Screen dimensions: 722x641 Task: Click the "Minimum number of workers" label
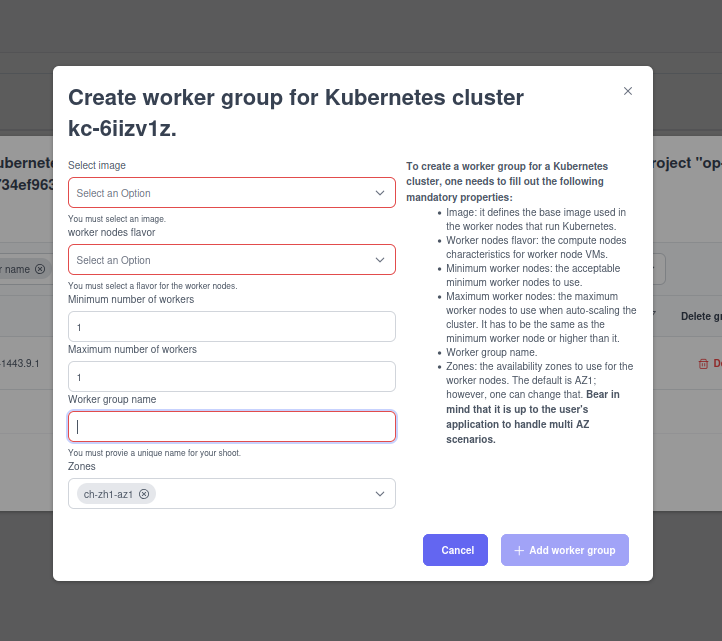pyautogui.click(x=131, y=299)
